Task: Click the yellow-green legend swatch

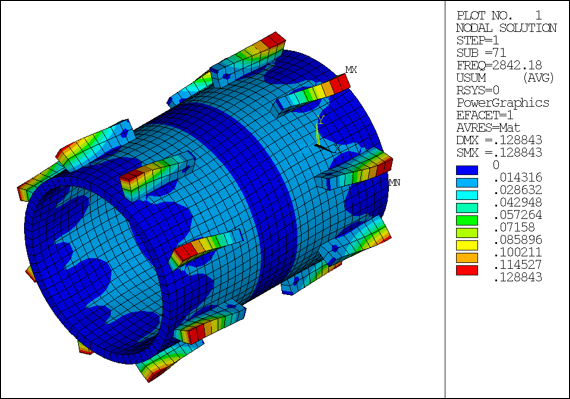Action: (x=467, y=233)
